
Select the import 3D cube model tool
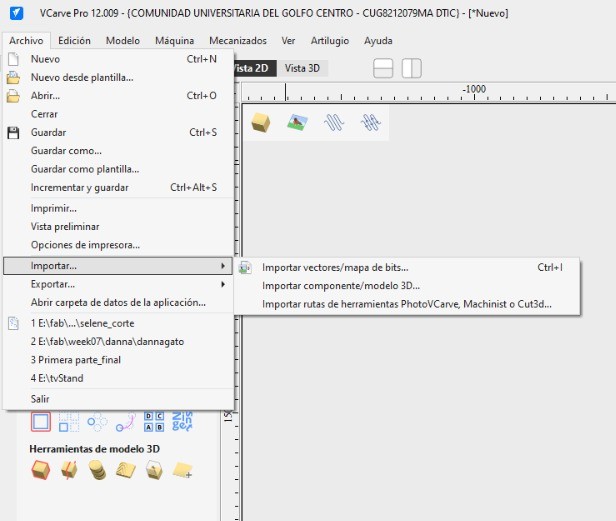[x=41, y=470]
